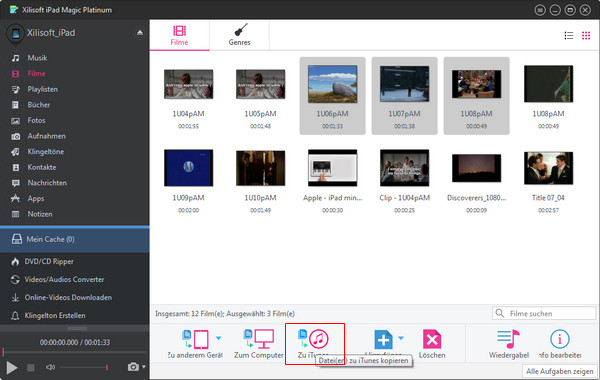The image size is (600, 380).
Task: Switch to list view
Action: coord(569,36)
